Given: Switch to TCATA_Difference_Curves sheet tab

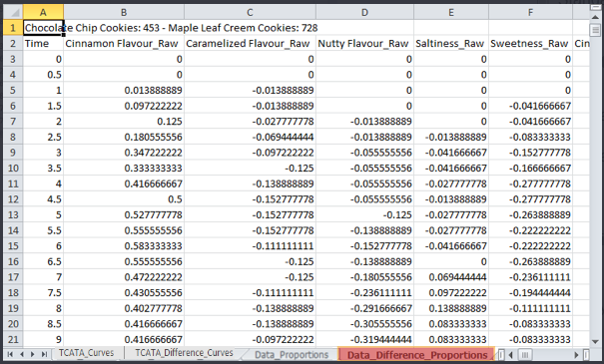Looking at the screenshot, I should coord(184,353).
